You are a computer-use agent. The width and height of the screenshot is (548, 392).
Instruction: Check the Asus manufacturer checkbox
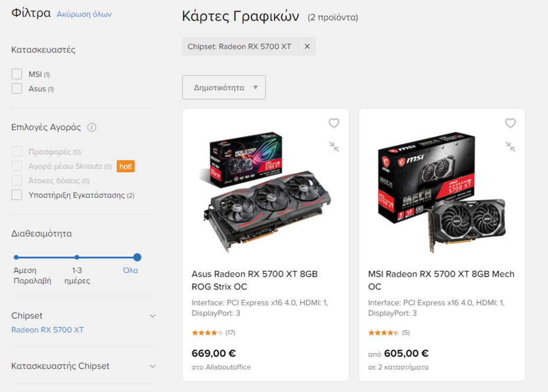pos(17,88)
